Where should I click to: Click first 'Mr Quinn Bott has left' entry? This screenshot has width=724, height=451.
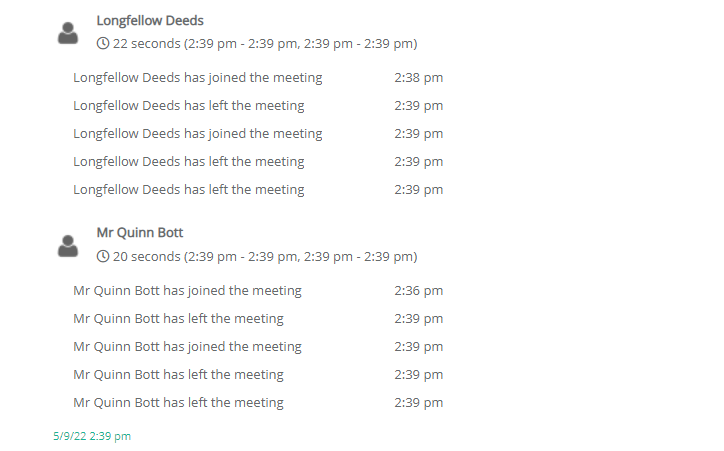coord(178,319)
